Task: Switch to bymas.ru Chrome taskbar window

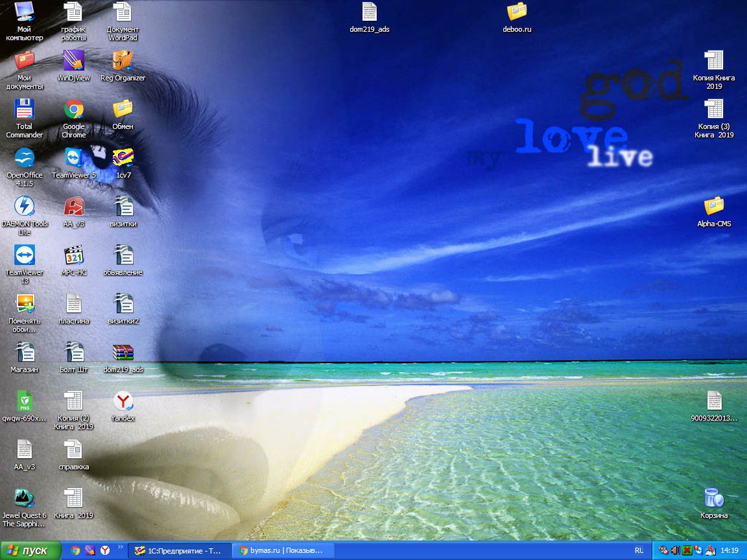Action: click(x=283, y=550)
